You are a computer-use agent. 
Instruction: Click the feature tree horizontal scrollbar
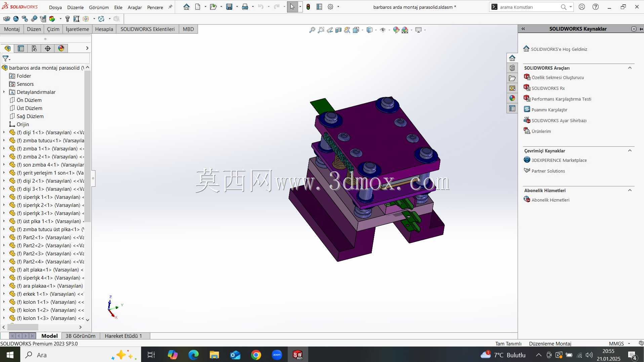(23, 327)
